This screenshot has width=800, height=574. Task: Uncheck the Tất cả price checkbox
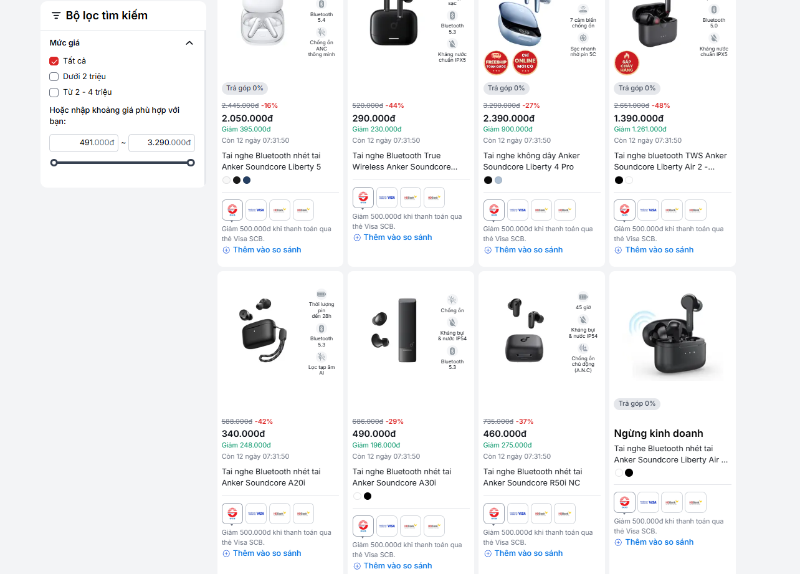(x=54, y=61)
